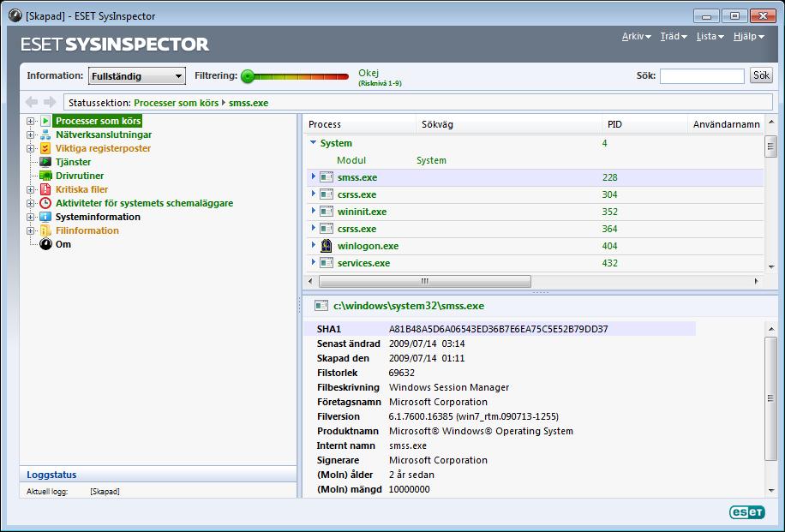Click inside the Sök search field
This screenshot has height=532, width=785.
point(702,76)
